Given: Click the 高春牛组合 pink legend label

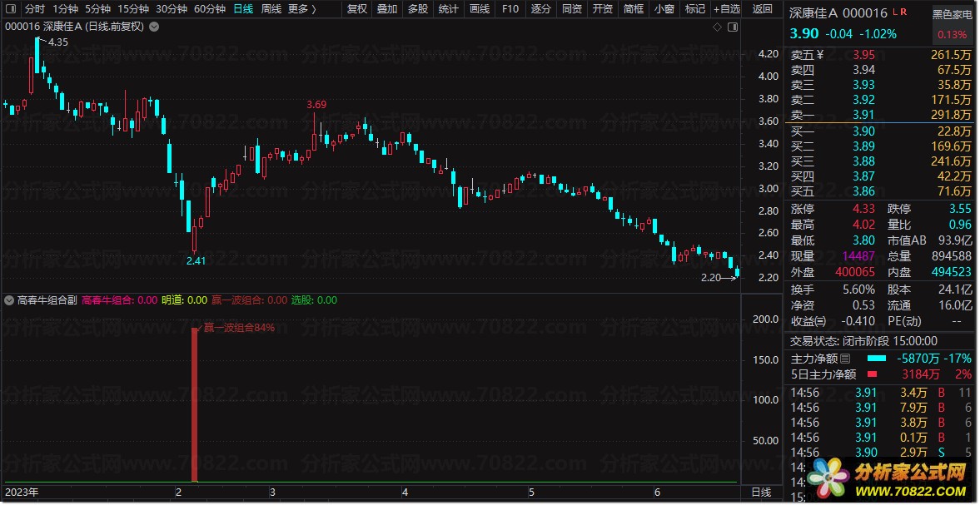Looking at the screenshot, I should tap(119, 300).
